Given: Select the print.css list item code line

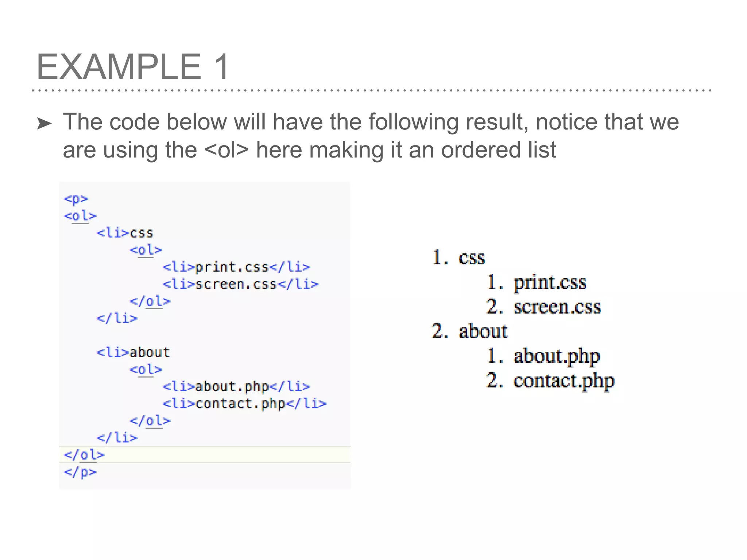Looking at the screenshot, I should coord(236,267).
